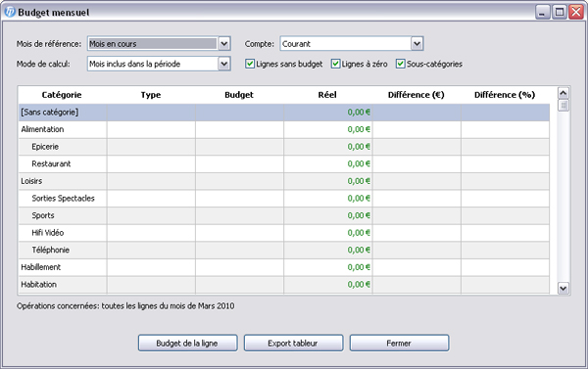Select the Restaurant subcategory row
Screen dimensions: 588x369
[284, 164]
